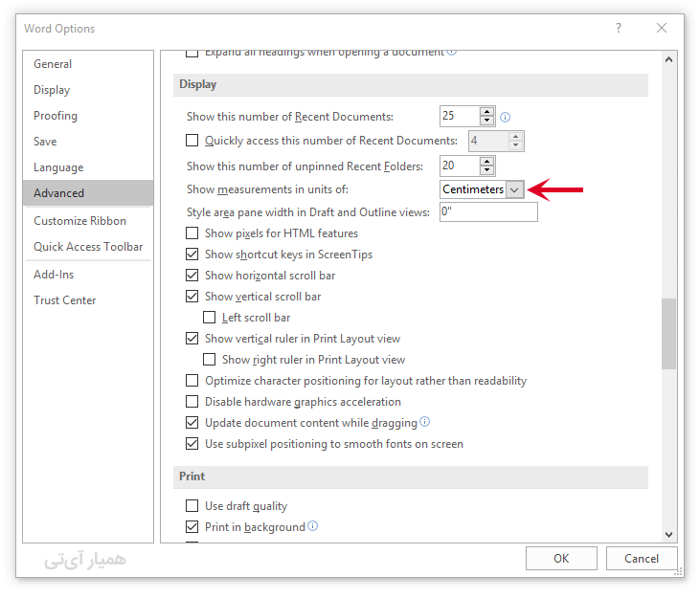Image resolution: width=700 pixels, height=598 pixels.
Task: Check Show pixels for HTML features
Action: click(192, 233)
